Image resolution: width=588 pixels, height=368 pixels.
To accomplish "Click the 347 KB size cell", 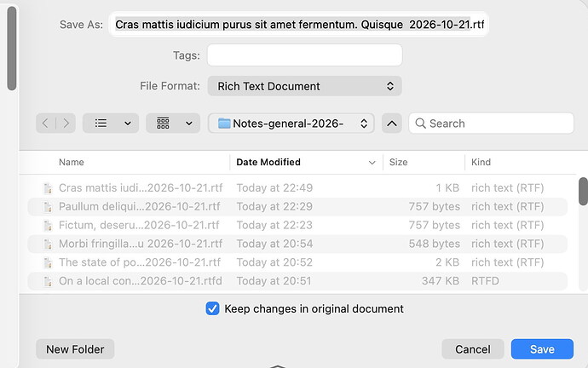I will point(441,281).
